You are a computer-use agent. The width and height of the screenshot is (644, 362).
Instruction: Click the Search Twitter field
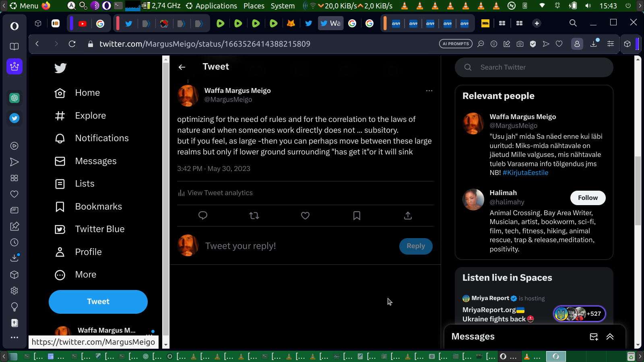click(x=534, y=68)
